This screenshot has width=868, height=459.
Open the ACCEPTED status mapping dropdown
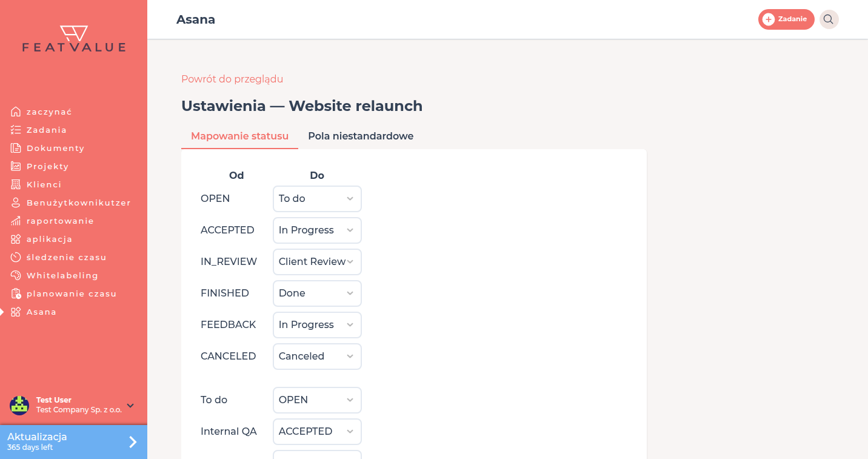pos(317,230)
